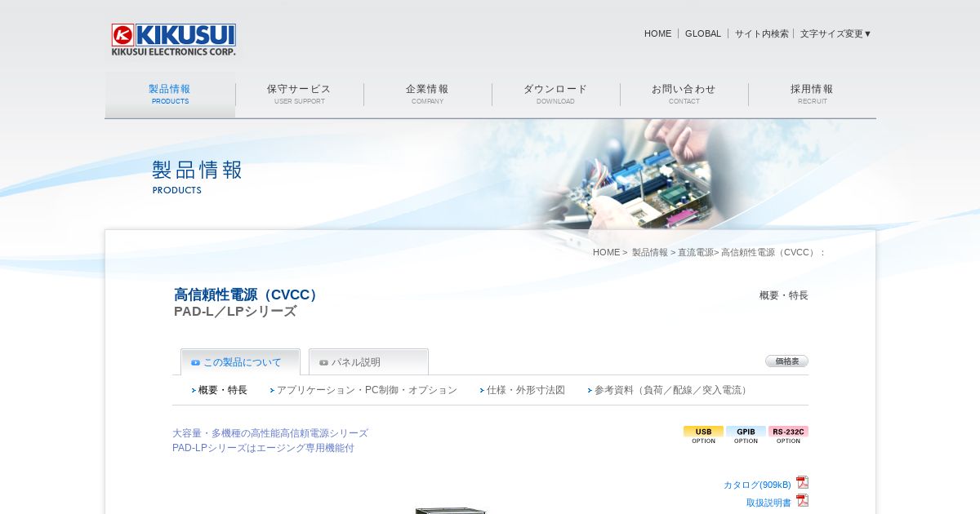Viewport: 980px width, 514px height.
Task: Open the 製品情報 PRODUCTS menu
Action: pyautogui.click(x=170, y=95)
